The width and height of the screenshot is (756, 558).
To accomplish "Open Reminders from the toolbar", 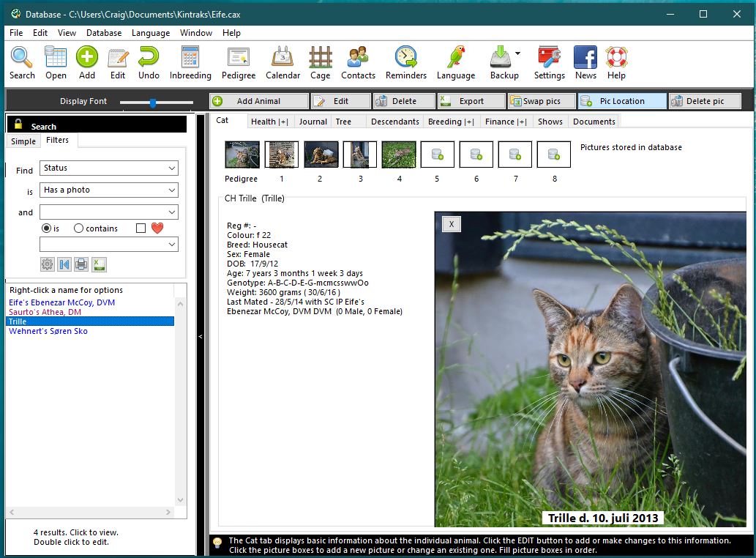I will coord(405,62).
